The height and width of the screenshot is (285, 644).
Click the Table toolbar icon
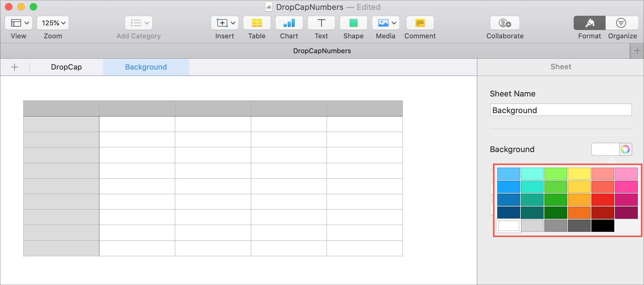pos(257,23)
